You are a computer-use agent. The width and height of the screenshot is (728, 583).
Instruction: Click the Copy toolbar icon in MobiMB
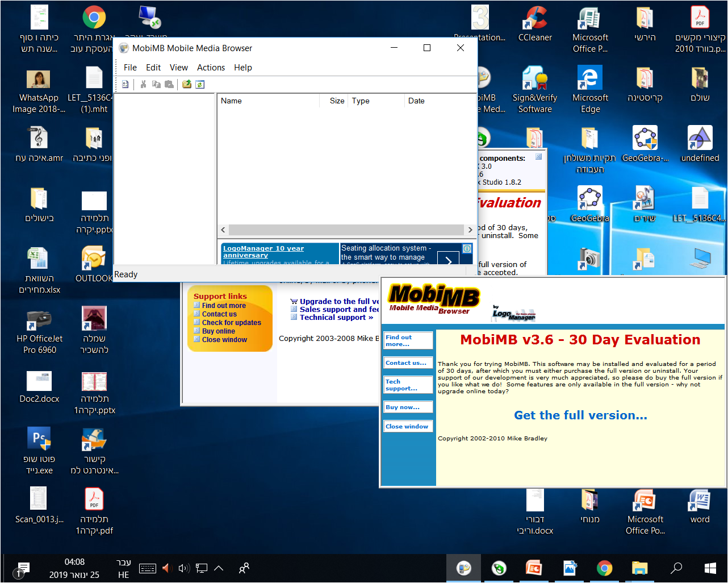[156, 85]
